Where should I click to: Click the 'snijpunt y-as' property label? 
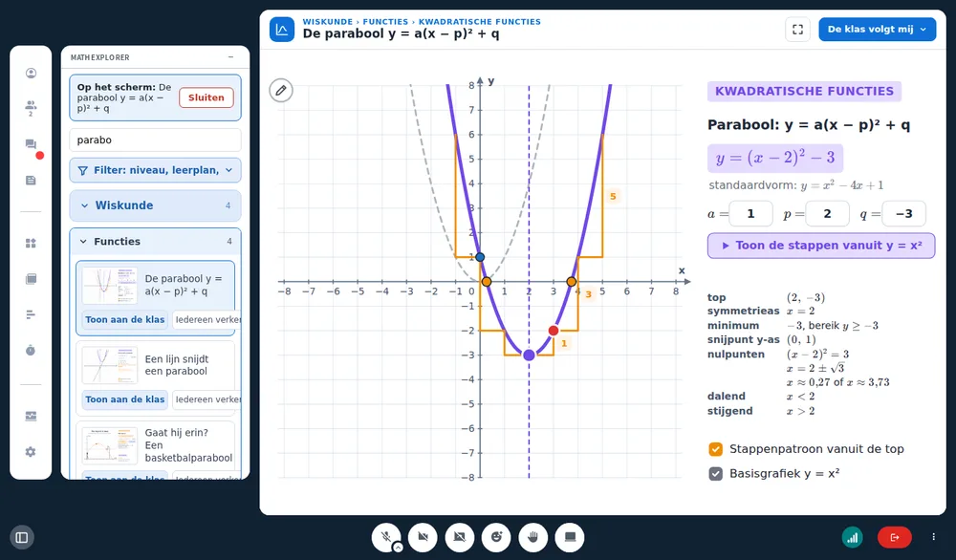click(743, 339)
